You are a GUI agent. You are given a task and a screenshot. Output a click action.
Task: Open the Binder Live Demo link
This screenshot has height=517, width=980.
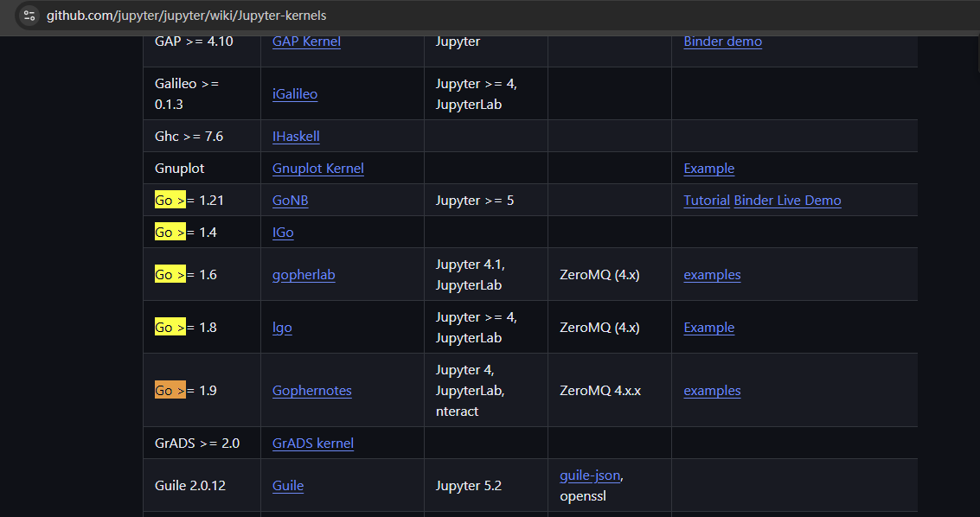787,201
